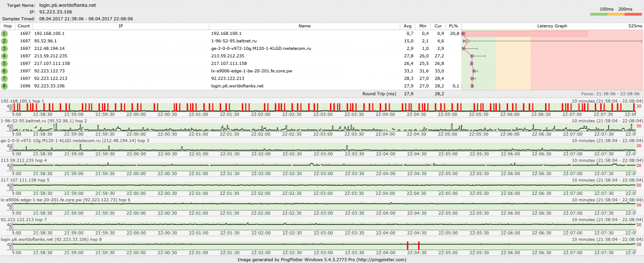
Task: Click the red 200ms+ legend swatch
Action: 632,14
